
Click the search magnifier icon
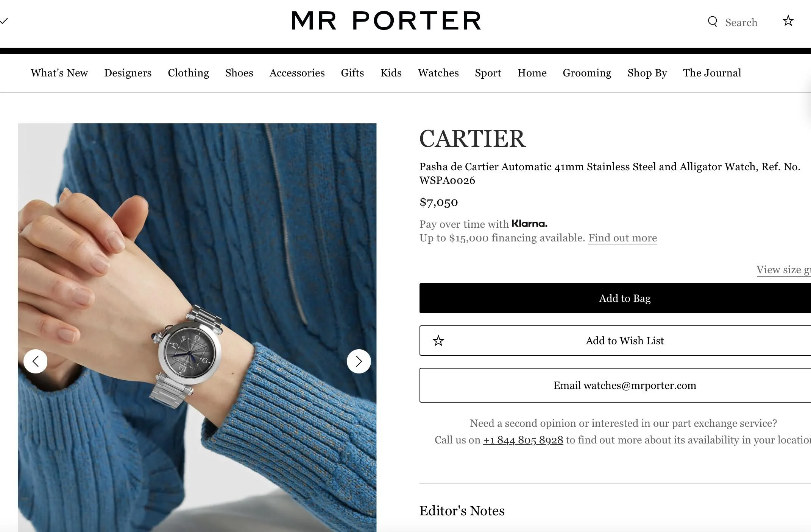tap(713, 22)
